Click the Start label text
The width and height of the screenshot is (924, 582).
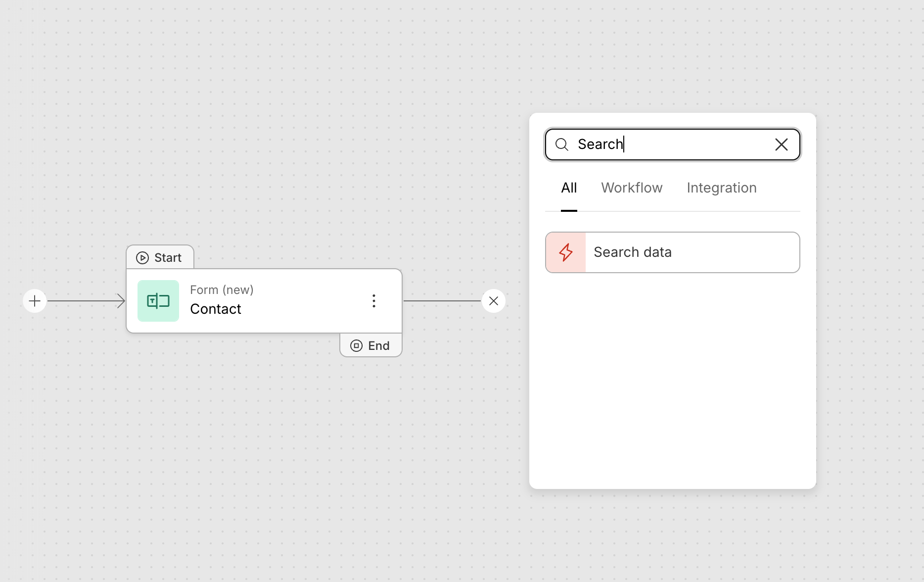(168, 258)
